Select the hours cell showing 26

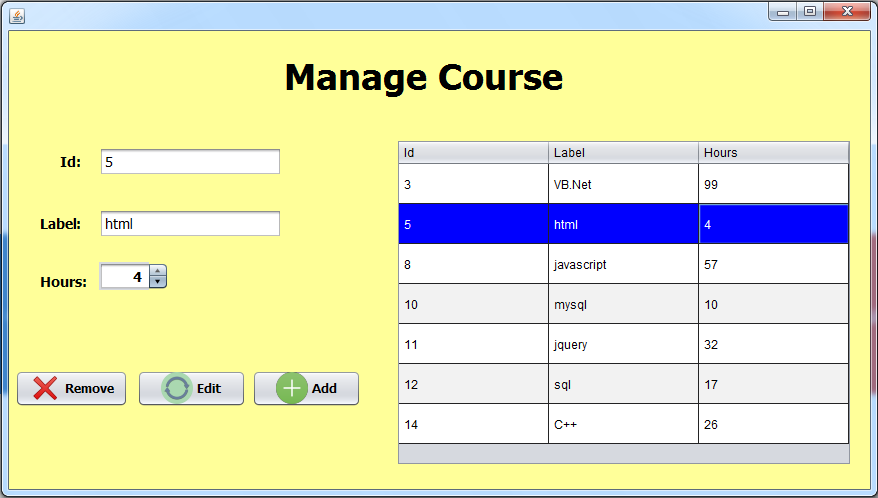coord(774,424)
